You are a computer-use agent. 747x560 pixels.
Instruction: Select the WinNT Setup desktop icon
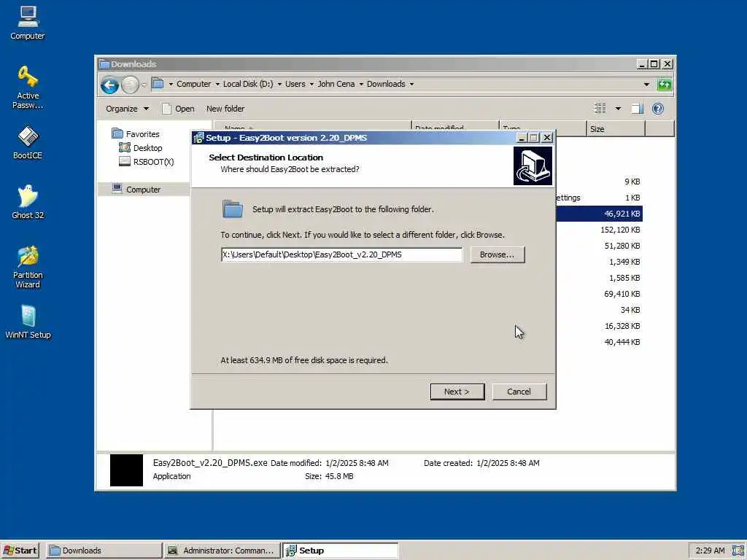[28, 322]
